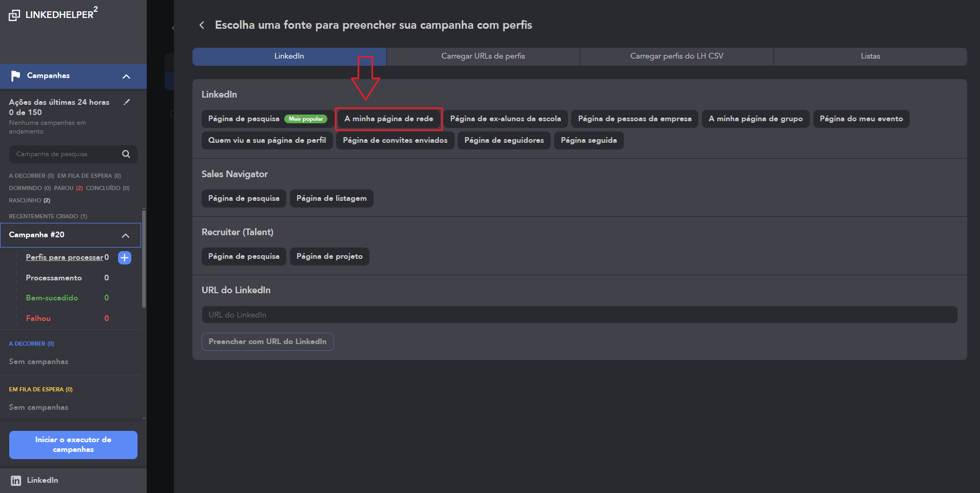Viewport: 980px width, 493px height.
Task: Click Preencher com URL do LinkedIn button
Action: tap(267, 342)
